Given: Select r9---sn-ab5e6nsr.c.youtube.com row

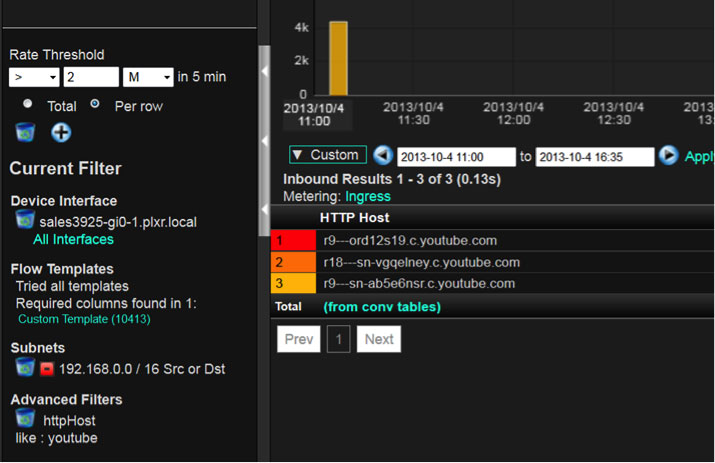Looking at the screenshot, I should pyautogui.click(x=492, y=283).
